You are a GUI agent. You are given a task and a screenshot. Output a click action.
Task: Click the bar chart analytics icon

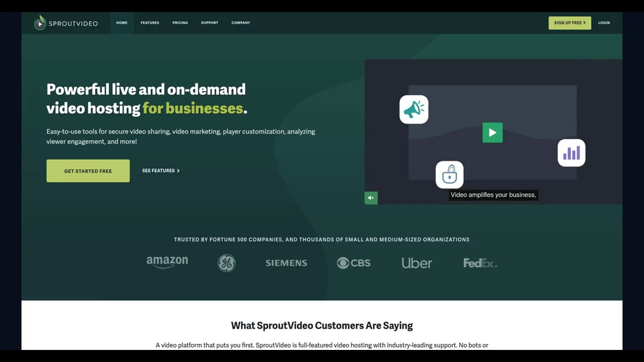[572, 153]
